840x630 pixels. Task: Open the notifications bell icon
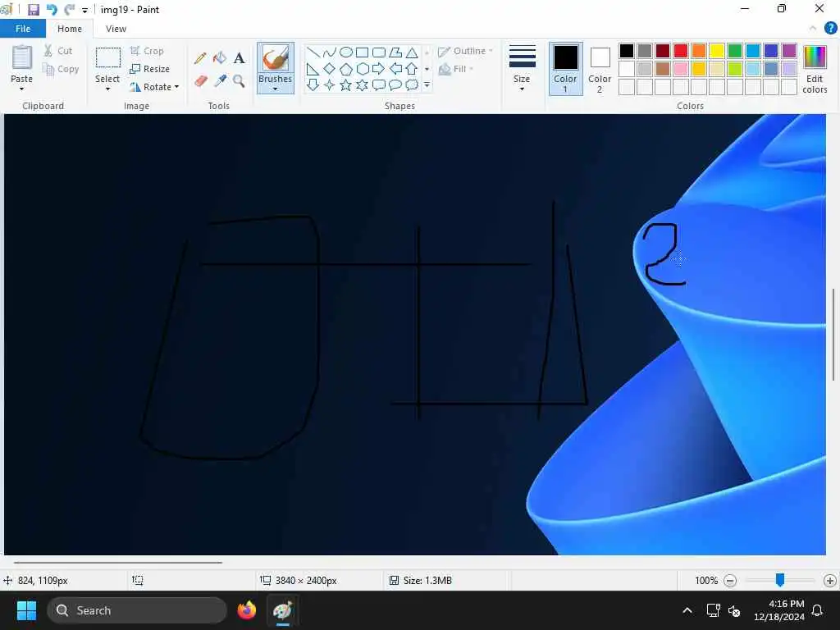tap(817, 610)
